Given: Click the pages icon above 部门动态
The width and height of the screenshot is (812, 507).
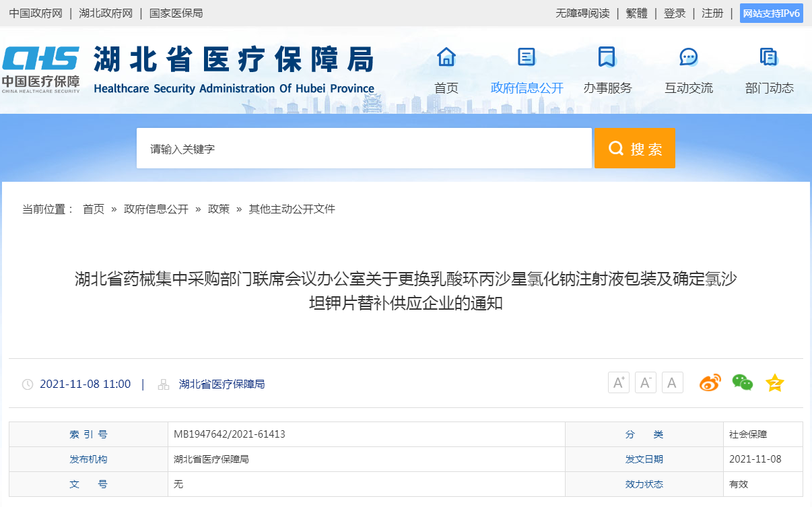Looking at the screenshot, I should (769, 57).
